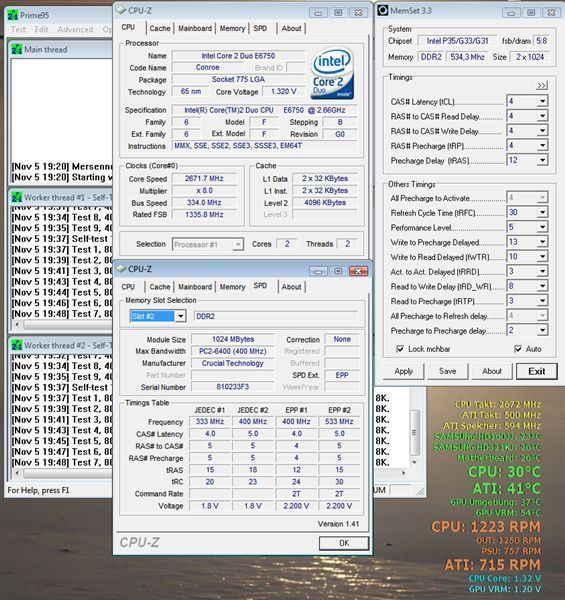Click the PC2-6400 (400 MHz) bandwidth value
Image resolution: width=565 pixels, height=600 pixels.
click(x=233, y=351)
